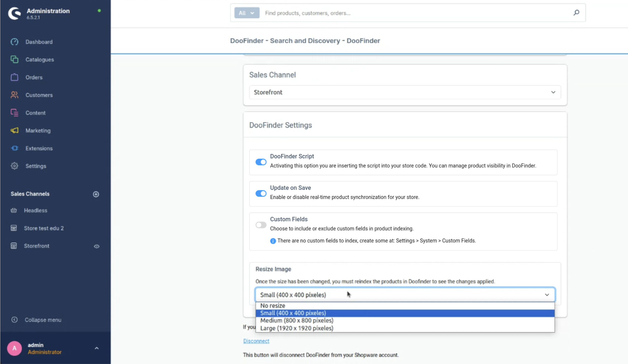
Task: Click the Collapse menu arrow icon
Action: click(15, 320)
